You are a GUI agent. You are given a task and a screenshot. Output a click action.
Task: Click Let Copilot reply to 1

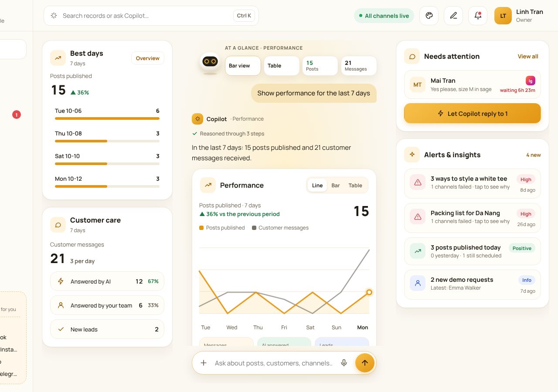coord(473,114)
